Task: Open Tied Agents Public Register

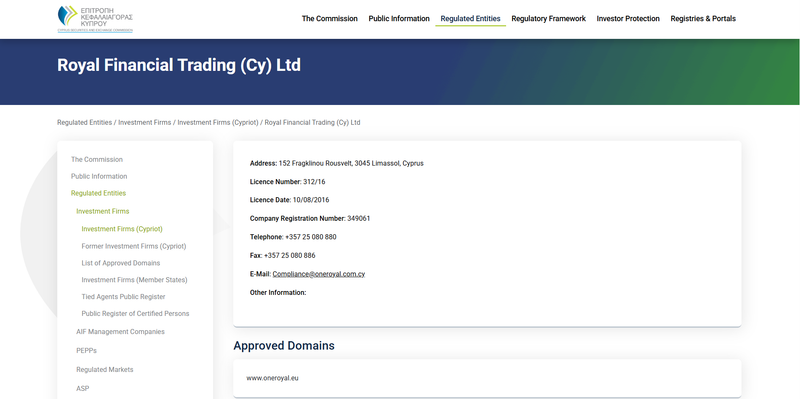Action: click(123, 297)
